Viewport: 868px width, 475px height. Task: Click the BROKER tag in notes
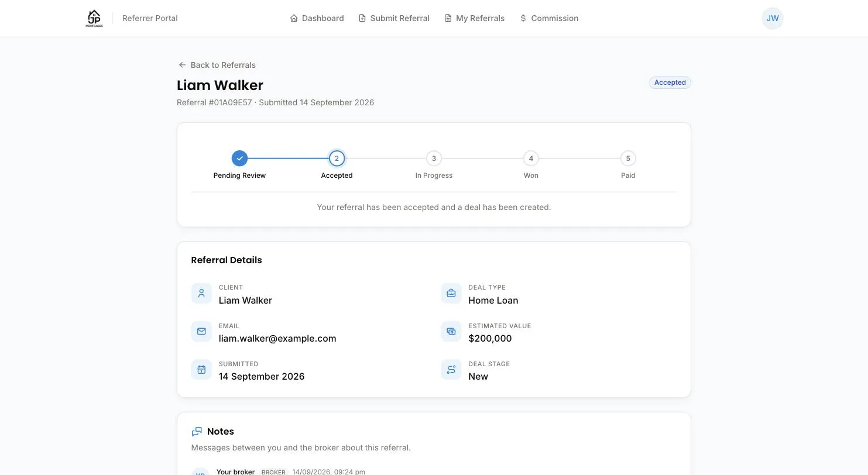[273, 472]
